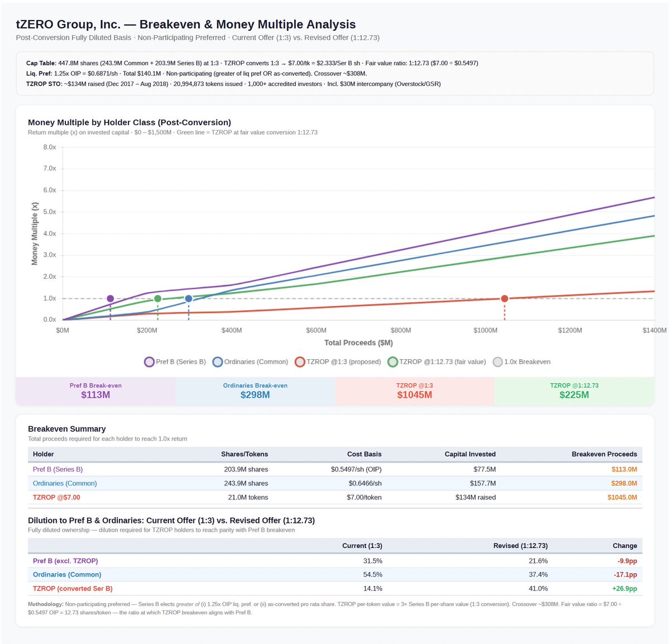Viewport: 670px width, 644px height.
Task: Click the 21.0M tokens cell
Action: click(x=248, y=497)
